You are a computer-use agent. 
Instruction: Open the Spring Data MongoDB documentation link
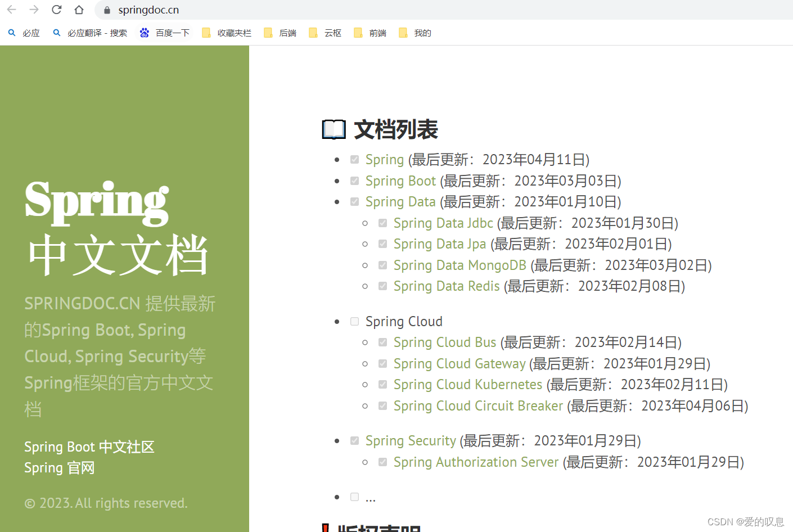(459, 264)
